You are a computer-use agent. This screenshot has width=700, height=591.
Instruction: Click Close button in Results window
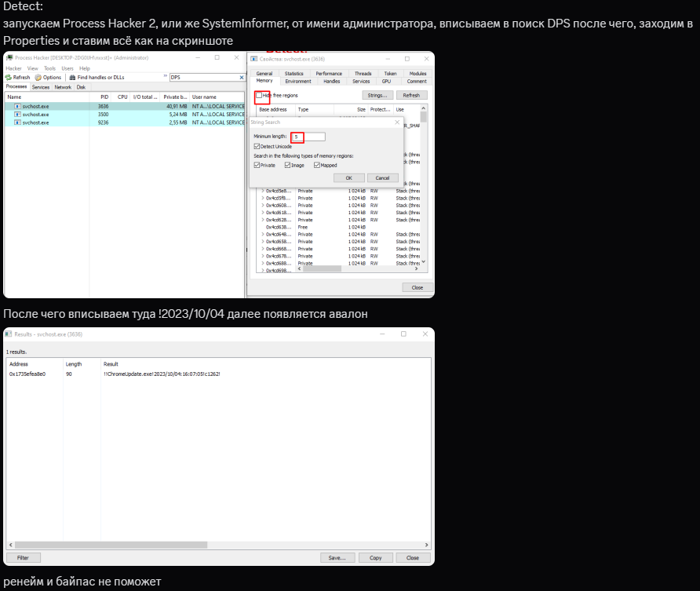(x=413, y=557)
